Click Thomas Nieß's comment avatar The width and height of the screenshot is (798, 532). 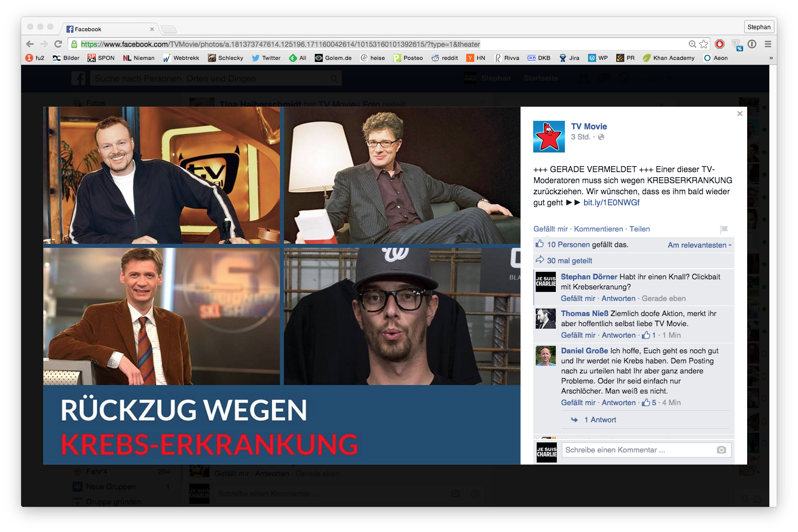546,319
